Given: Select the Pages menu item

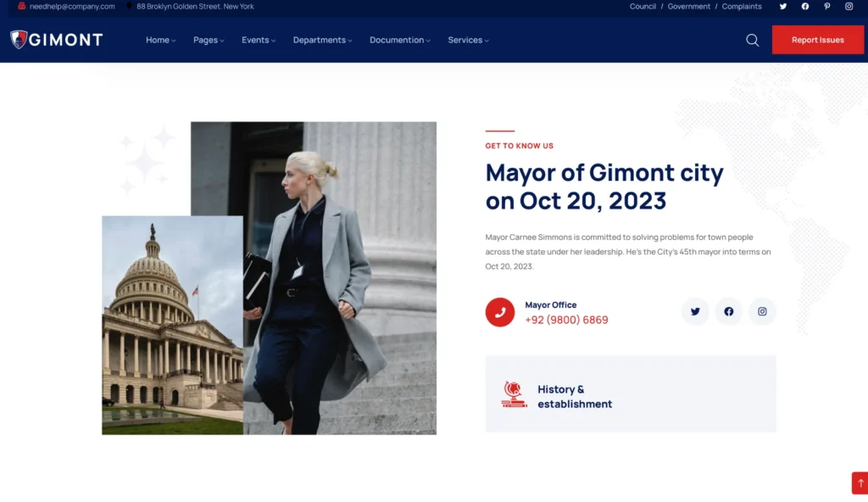Looking at the screenshot, I should (209, 40).
